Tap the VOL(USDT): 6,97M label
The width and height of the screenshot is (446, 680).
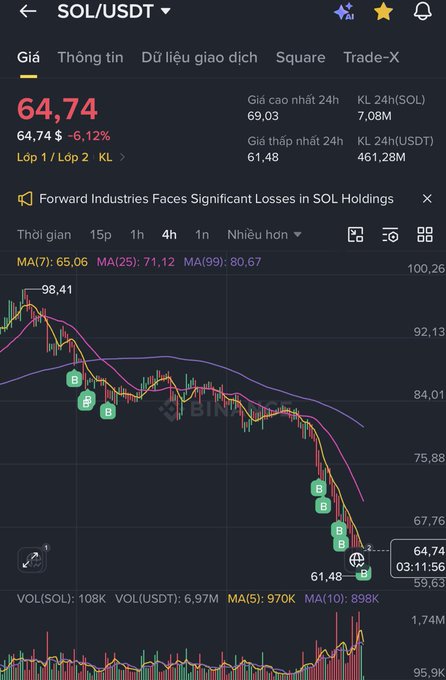[x=167, y=599]
